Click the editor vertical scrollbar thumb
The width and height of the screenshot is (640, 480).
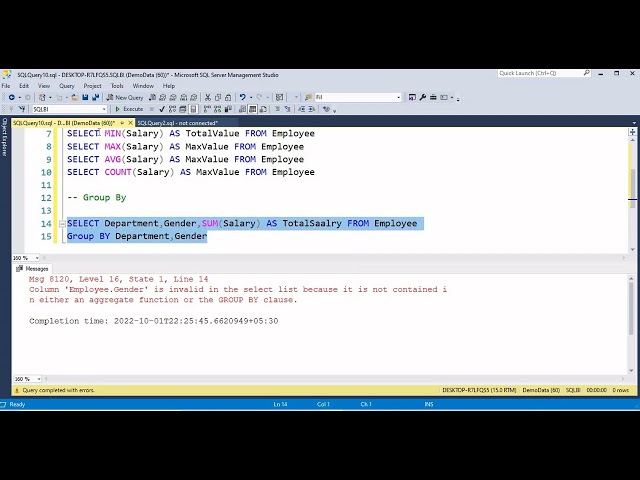point(633,190)
